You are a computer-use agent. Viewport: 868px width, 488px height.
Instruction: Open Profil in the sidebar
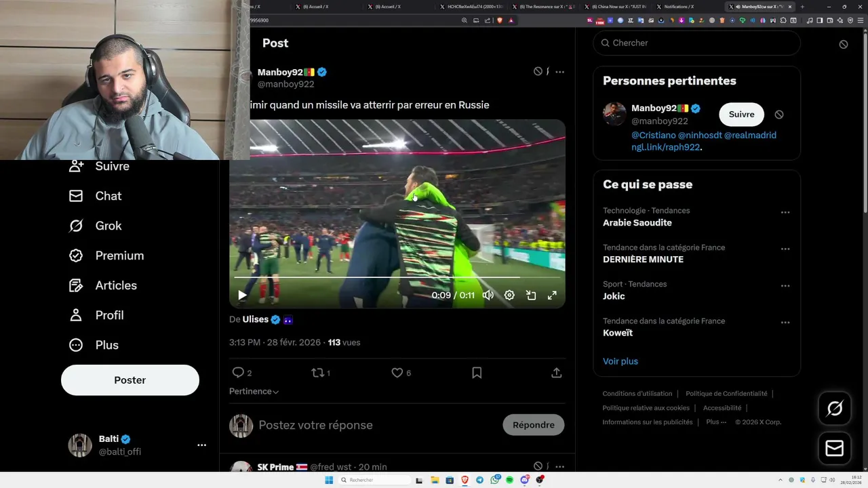[x=96, y=315]
